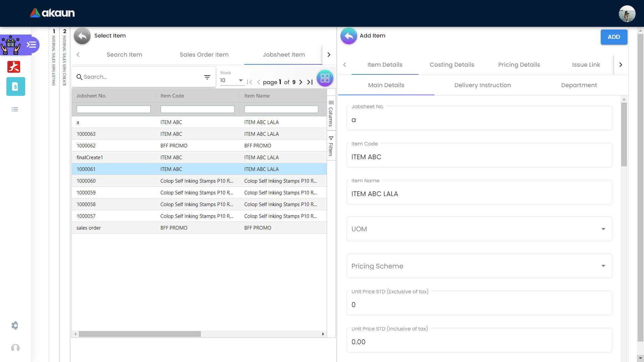The width and height of the screenshot is (644, 362).
Task: Expand the Pricing Scheme dropdown
Action: [603, 266]
